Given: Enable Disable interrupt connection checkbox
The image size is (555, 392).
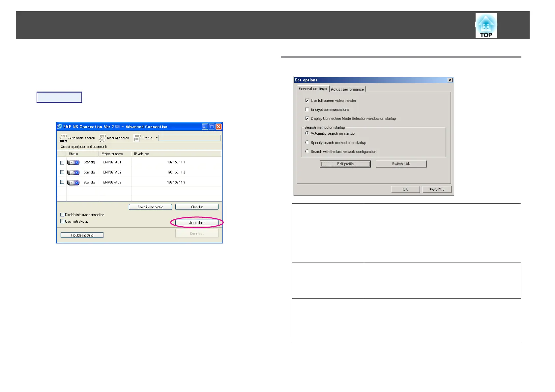Looking at the screenshot, I should pos(62,214).
